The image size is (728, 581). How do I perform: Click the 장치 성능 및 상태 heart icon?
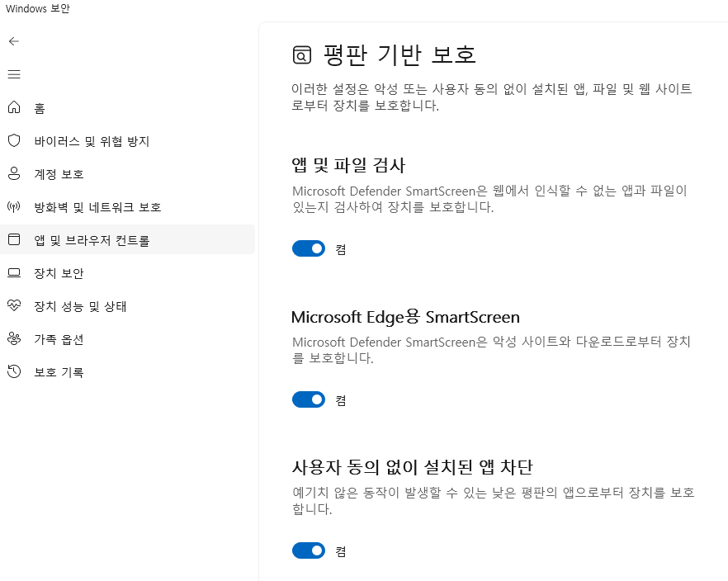pyautogui.click(x=13, y=305)
